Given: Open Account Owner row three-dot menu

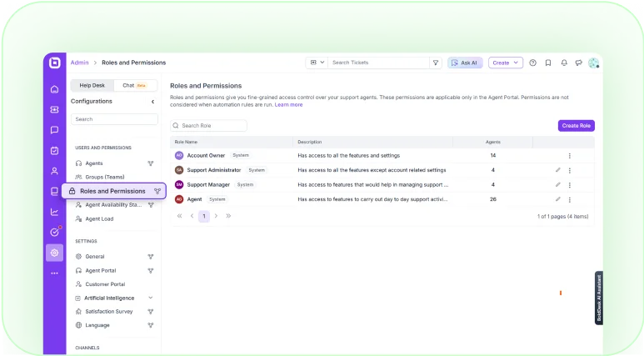Looking at the screenshot, I should tap(570, 156).
